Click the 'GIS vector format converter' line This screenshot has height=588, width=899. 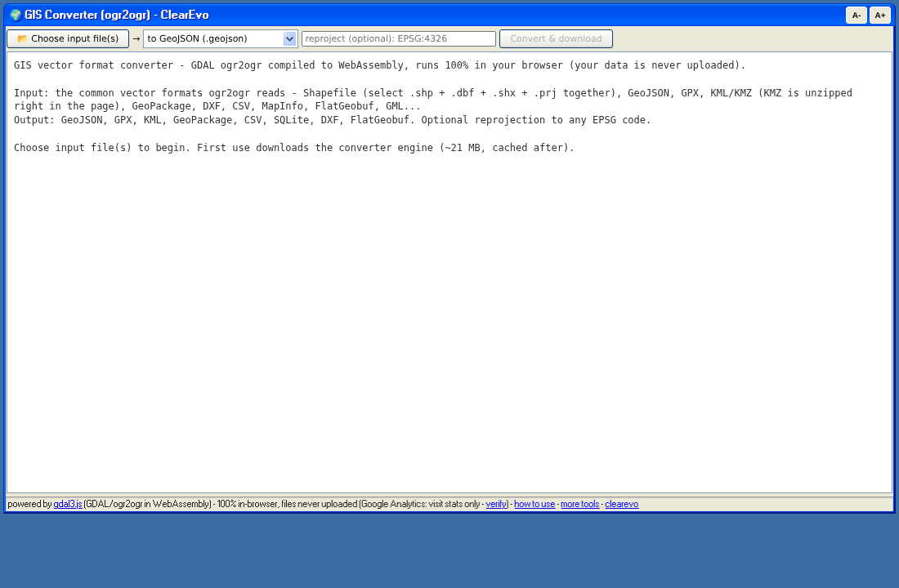coord(379,65)
